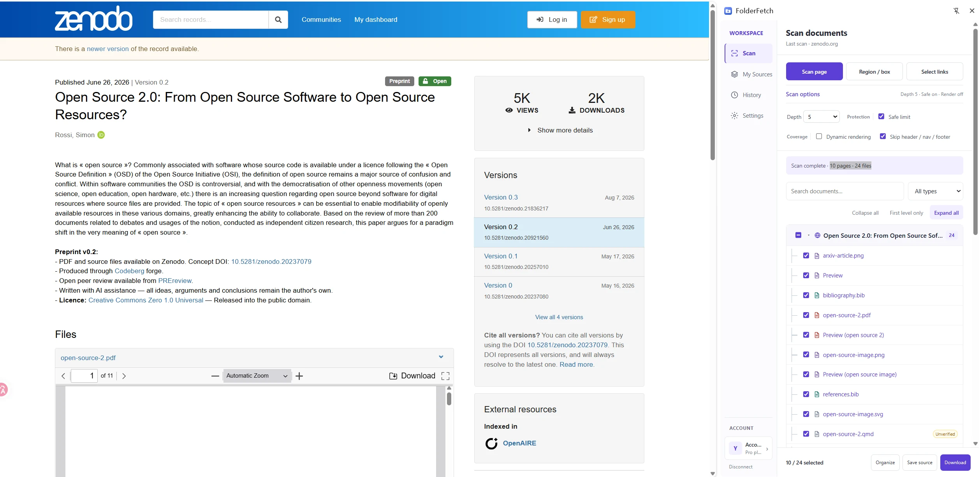This screenshot has width=980, height=477.
Task: Click Sign up button
Action: [x=608, y=19]
